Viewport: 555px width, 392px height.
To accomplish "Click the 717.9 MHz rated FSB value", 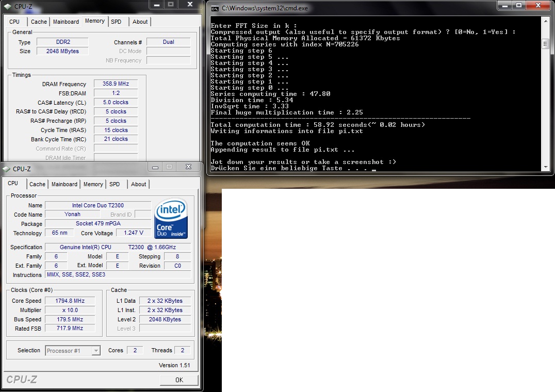I will coord(70,329).
